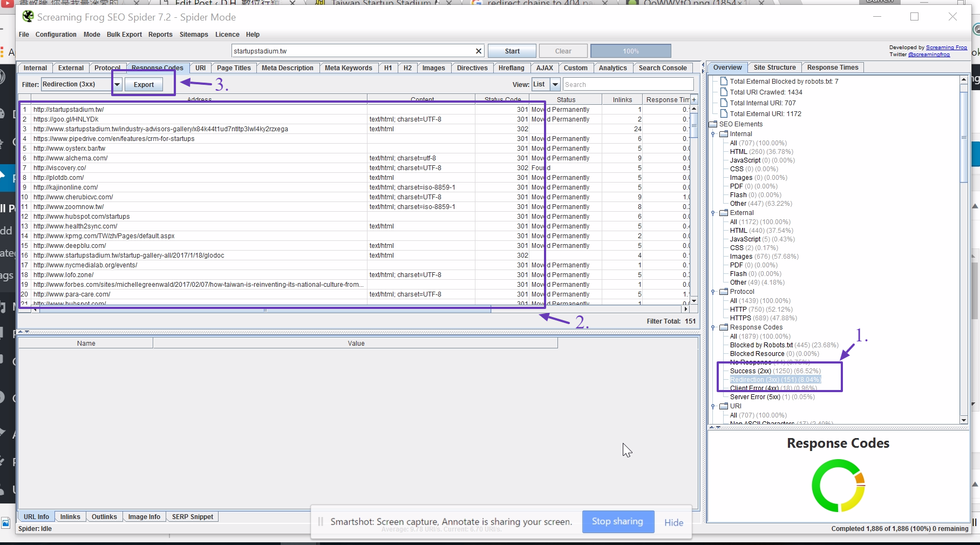Open the Bulk Export menu
The image size is (980, 545).
tap(124, 35)
